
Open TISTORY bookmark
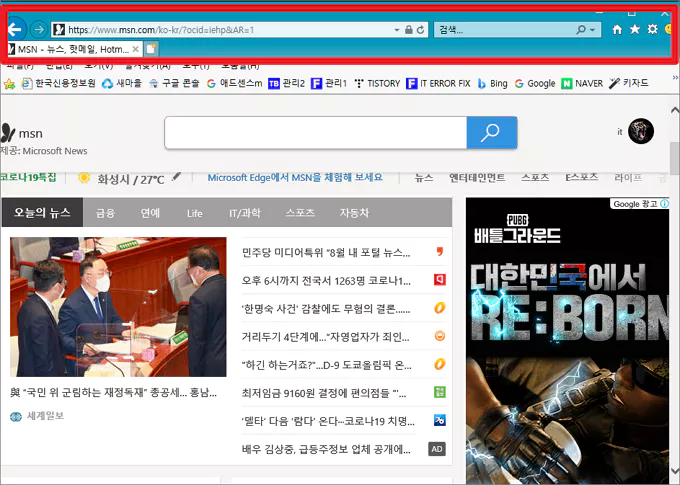pyautogui.click(x=376, y=83)
